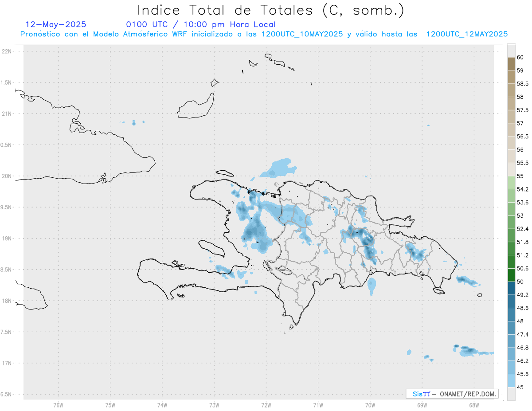
Task: Click the colorbar value '55.5'
Action: 523,163
